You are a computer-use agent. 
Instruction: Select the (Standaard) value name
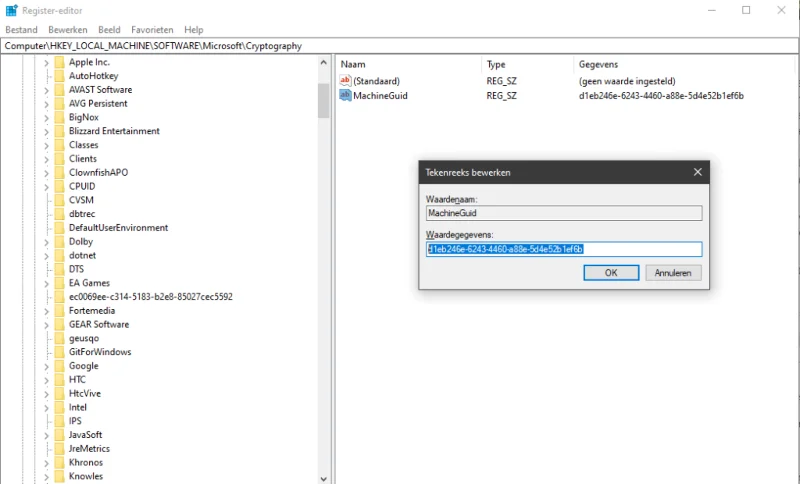[x=377, y=81]
